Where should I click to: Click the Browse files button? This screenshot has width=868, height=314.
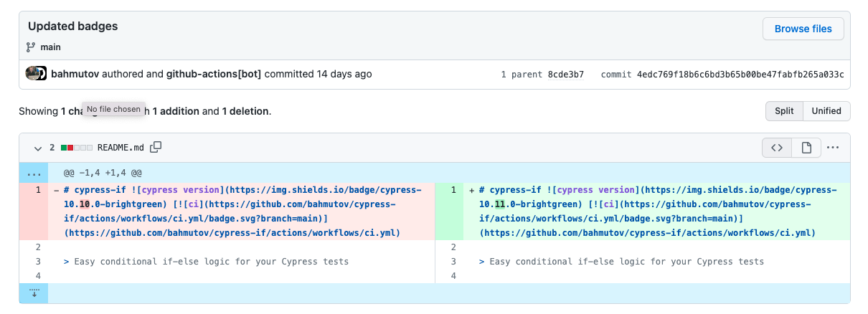pos(803,29)
